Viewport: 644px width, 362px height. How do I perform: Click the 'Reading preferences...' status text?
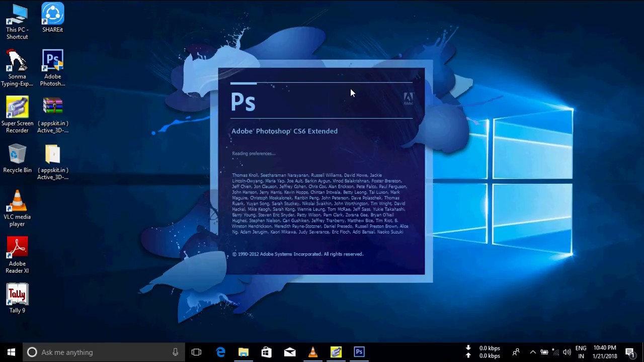click(254, 153)
